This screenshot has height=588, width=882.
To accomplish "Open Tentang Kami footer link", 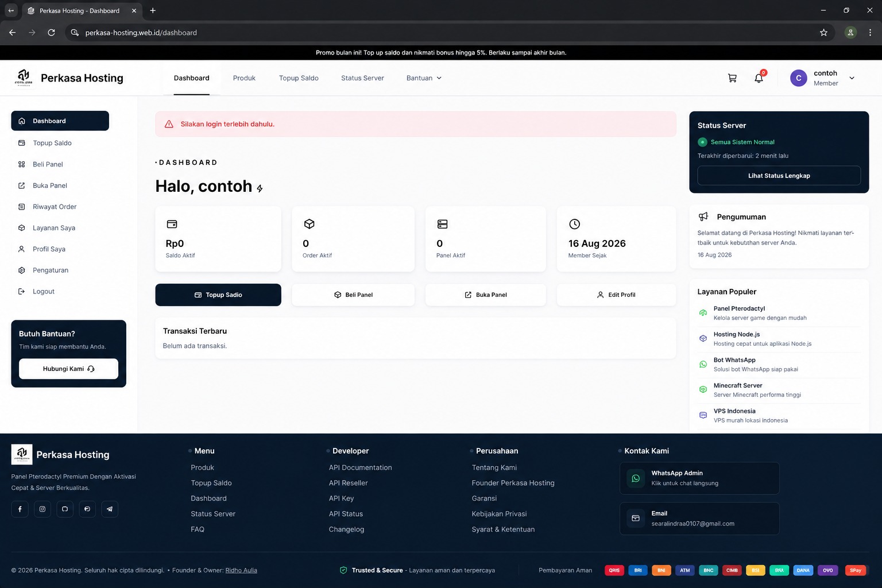I will coord(494,467).
